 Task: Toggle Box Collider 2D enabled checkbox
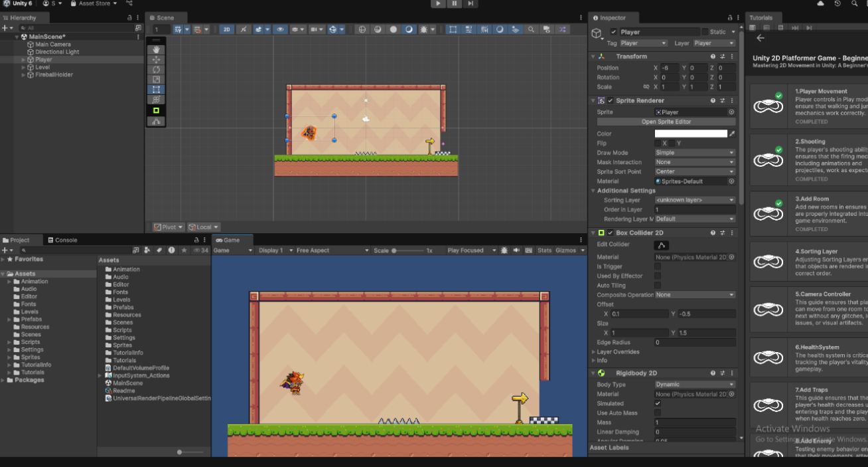pos(611,233)
